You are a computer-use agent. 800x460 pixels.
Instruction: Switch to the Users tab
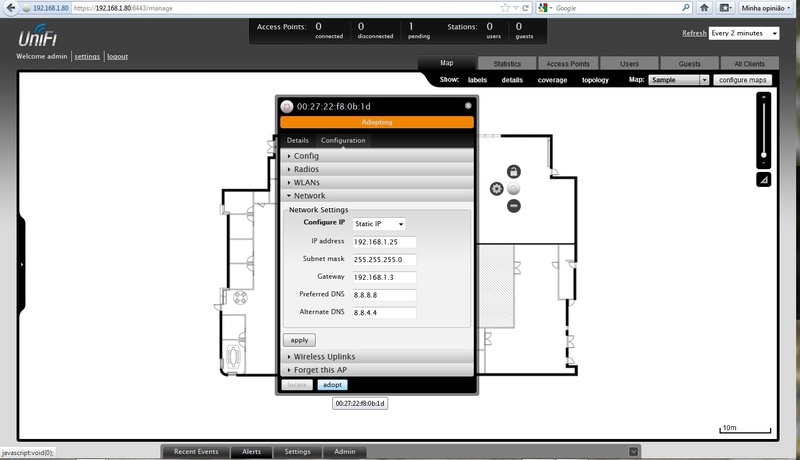pos(629,64)
